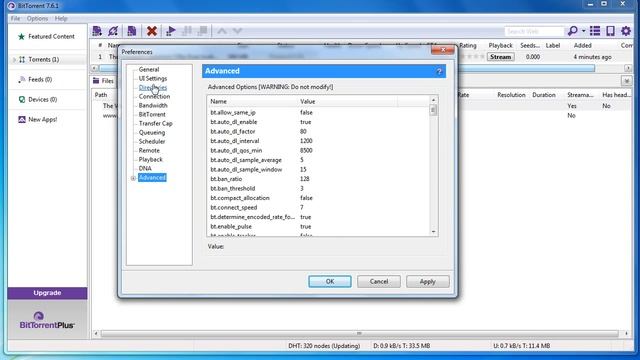
Task: Click the Move Up Queue arrow
Action: [x=222, y=31]
